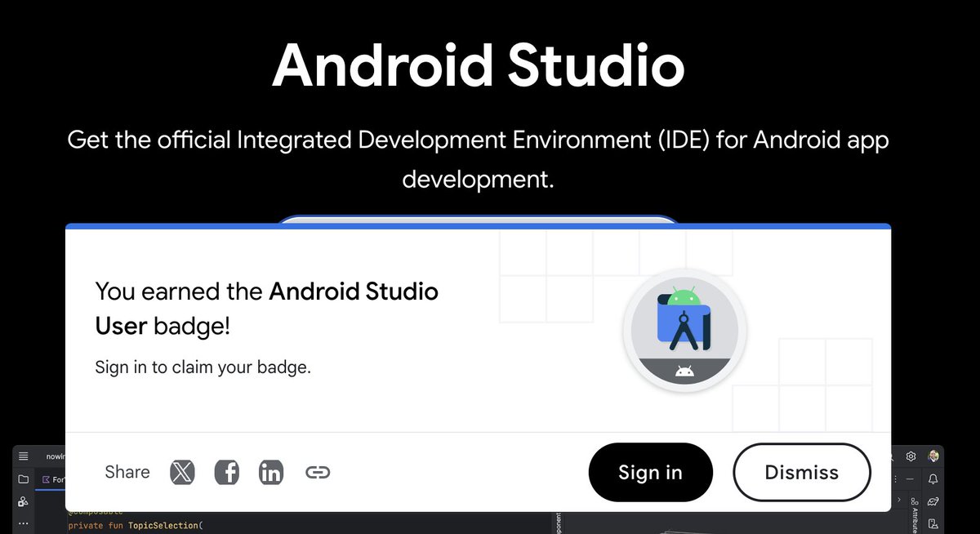Click the 'private fun TopicSelection(' code line
980x534 pixels.
(x=135, y=525)
